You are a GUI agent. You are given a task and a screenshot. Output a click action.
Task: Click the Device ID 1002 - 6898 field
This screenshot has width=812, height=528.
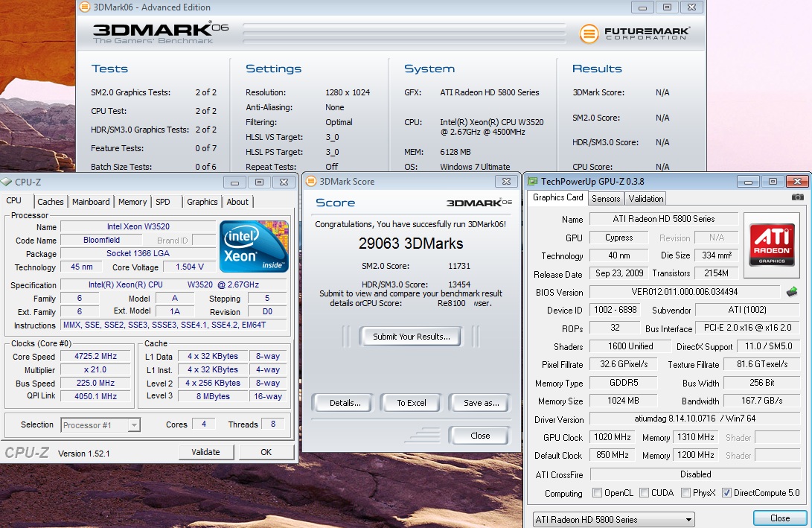point(615,309)
